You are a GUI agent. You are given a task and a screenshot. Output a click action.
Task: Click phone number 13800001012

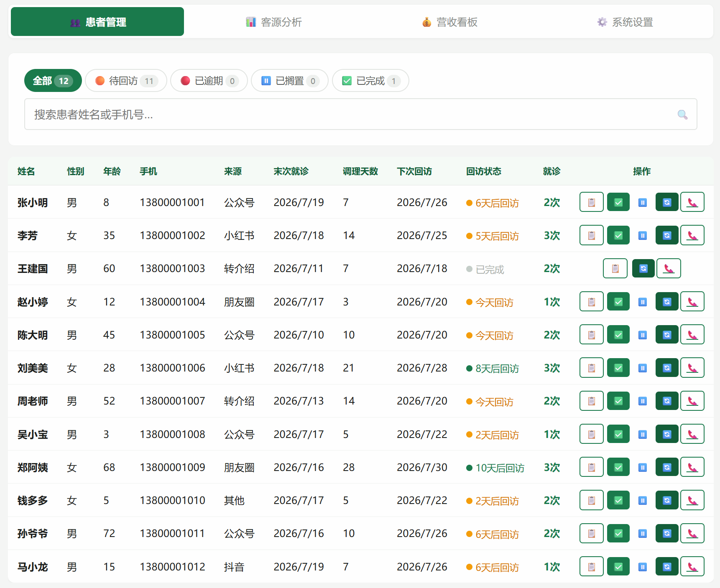172,567
